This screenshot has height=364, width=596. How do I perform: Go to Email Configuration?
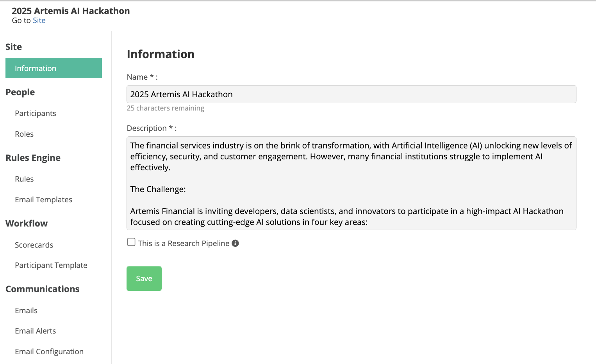pos(49,352)
